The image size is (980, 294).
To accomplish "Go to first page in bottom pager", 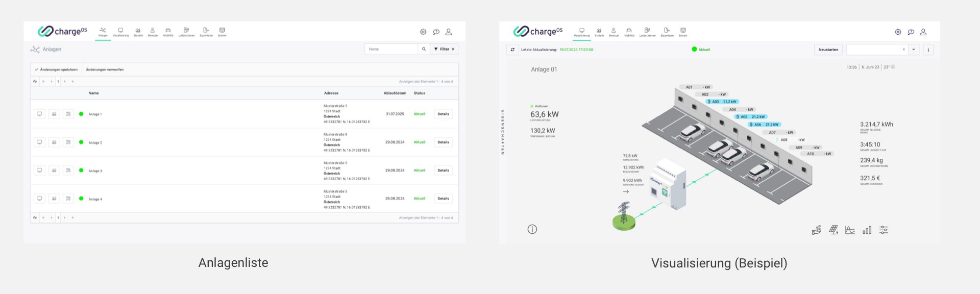I will 43,217.
